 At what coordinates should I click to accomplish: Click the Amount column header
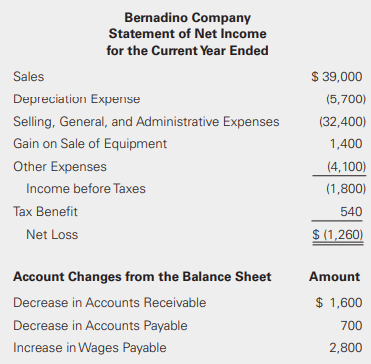coord(334,277)
